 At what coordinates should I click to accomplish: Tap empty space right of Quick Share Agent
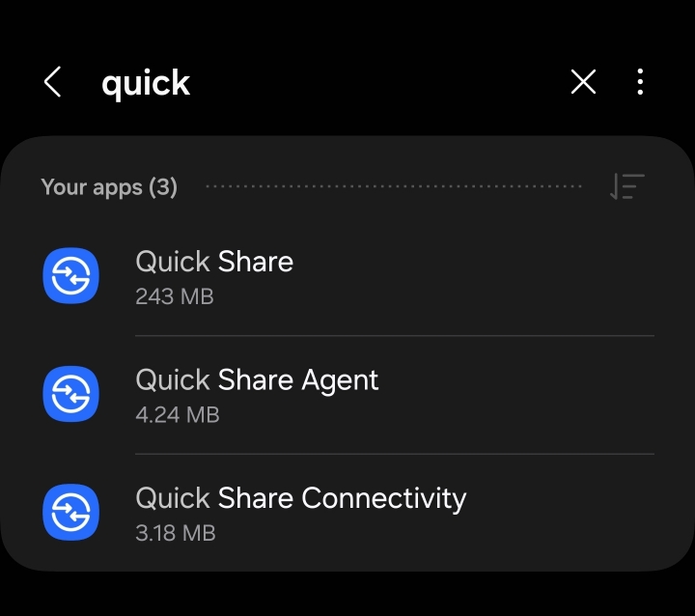coord(516,395)
